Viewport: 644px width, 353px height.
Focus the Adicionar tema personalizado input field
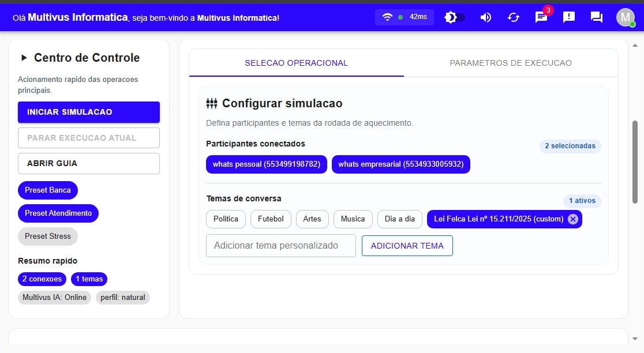coord(280,246)
